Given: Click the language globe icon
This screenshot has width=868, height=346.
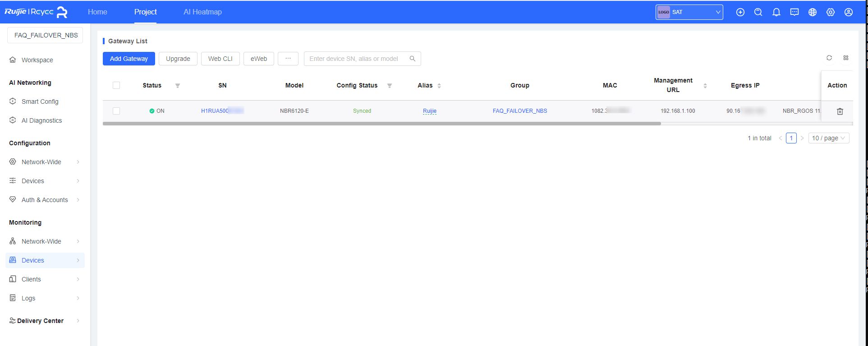Looking at the screenshot, I should click(x=812, y=12).
